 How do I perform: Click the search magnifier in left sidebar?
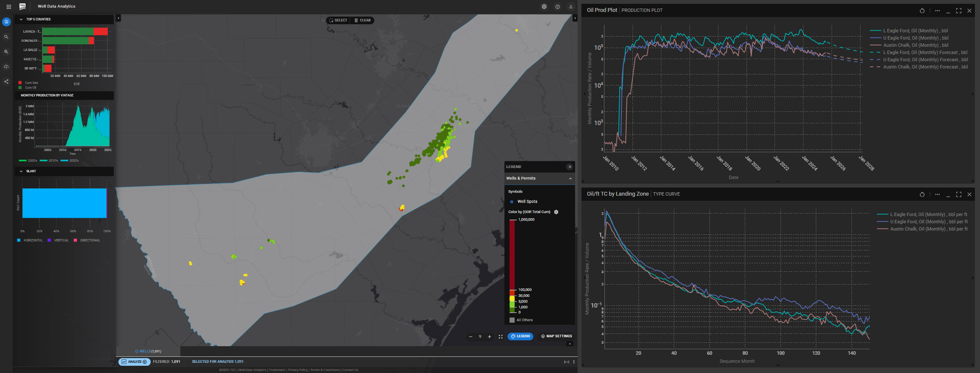coord(6,37)
